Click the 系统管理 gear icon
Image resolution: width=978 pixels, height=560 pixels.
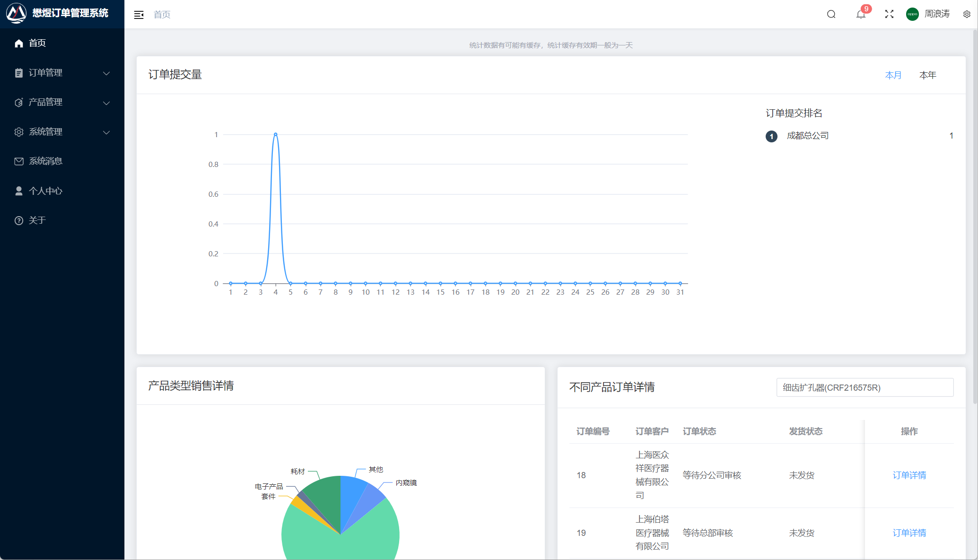(19, 132)
